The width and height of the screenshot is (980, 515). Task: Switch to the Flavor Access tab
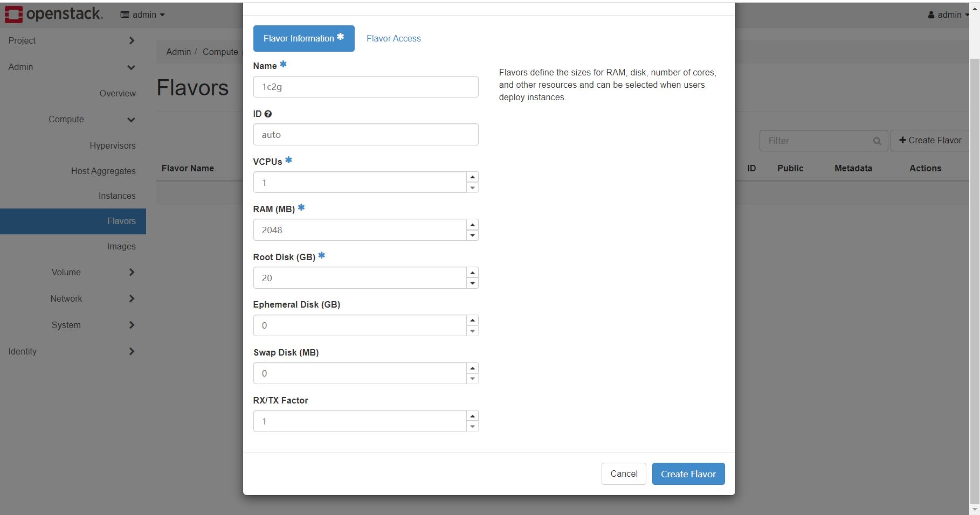point(394,39)
